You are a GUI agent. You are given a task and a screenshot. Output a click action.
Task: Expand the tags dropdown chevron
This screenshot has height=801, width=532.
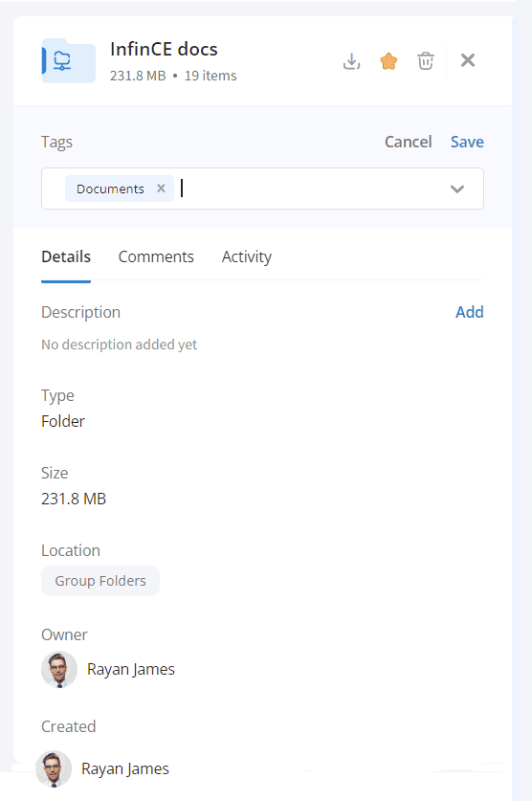(457, 189)
